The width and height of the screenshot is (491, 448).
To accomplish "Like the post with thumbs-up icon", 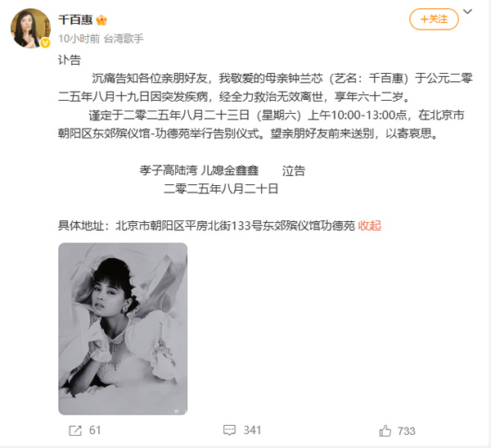I will click(x=385, y=431).
